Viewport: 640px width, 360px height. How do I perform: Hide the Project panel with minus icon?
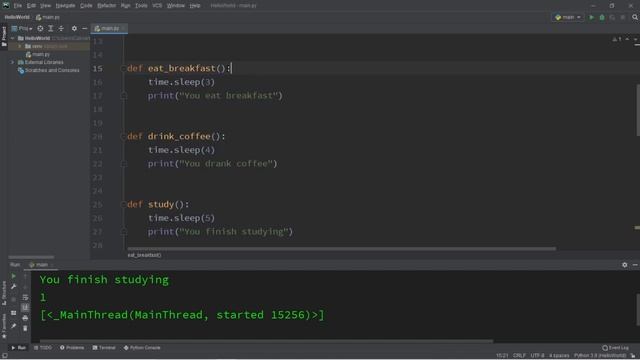tap(84, 29)
